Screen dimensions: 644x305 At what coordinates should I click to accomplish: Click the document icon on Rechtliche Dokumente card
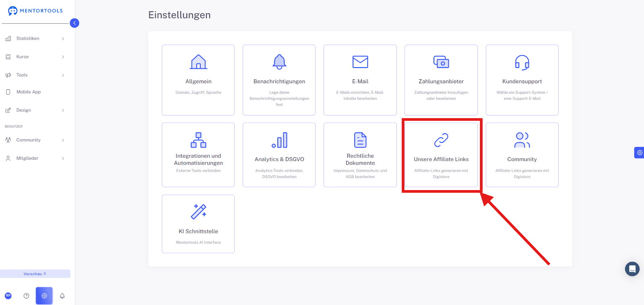(360, 140)
